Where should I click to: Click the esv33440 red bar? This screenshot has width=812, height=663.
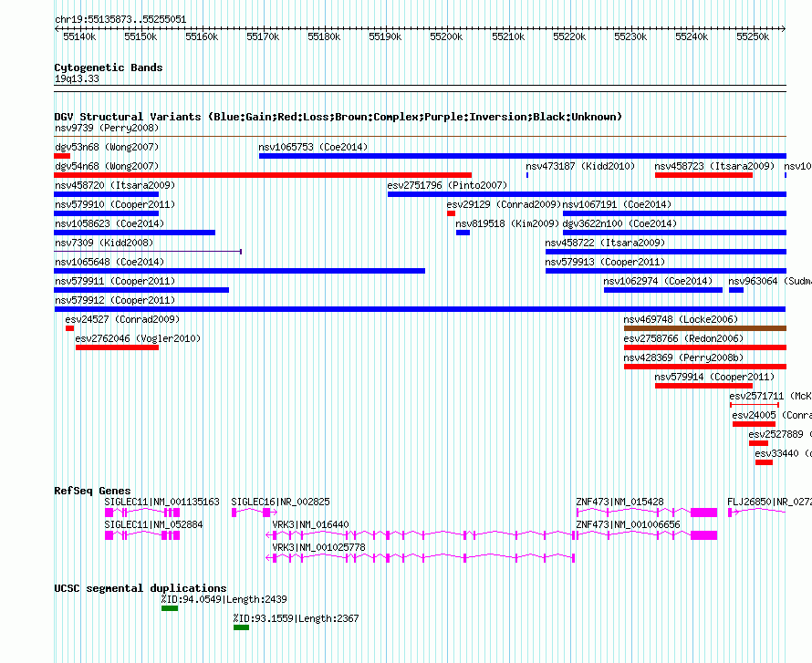[x=764, y=462]
